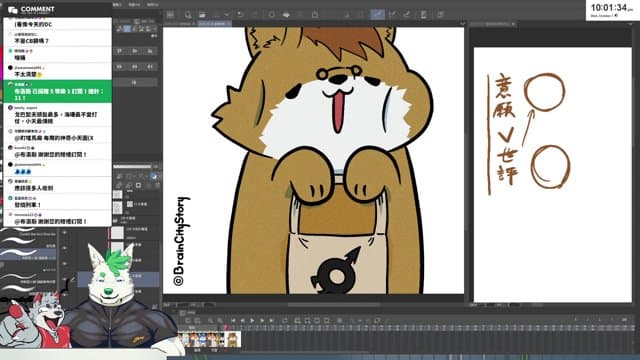
Task: Switch to the first (inactive) canvas document tab
Action: (x=180, y=24)
